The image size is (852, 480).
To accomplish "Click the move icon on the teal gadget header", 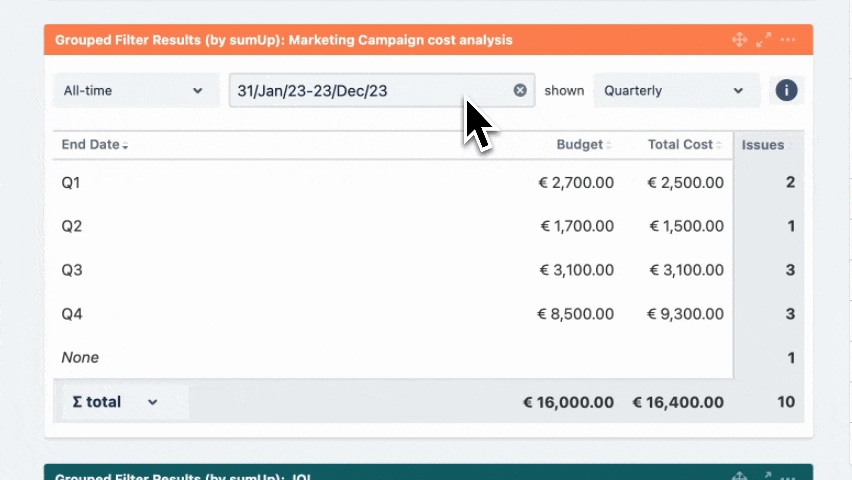I will point(740,476).
